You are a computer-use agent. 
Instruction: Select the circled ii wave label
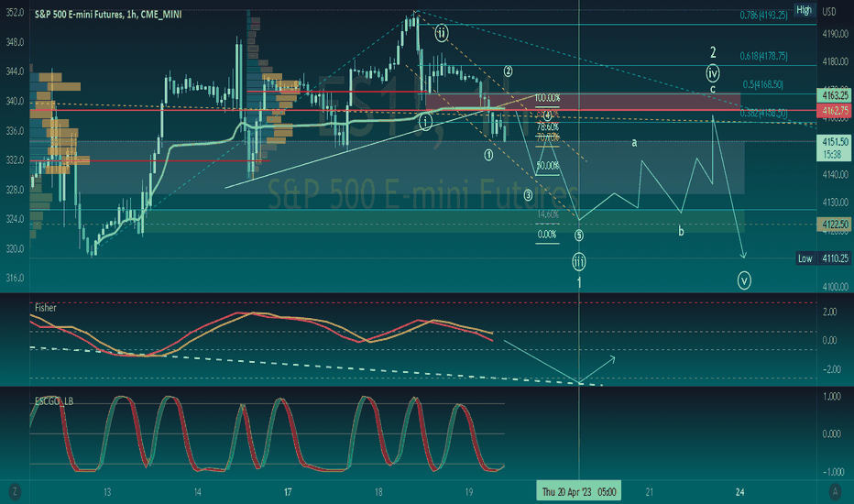(441, 33)
